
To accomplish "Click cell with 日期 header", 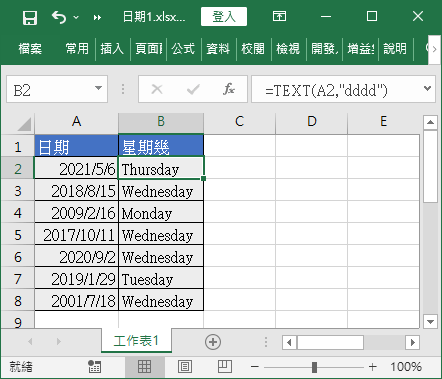I will click(76, 145).
